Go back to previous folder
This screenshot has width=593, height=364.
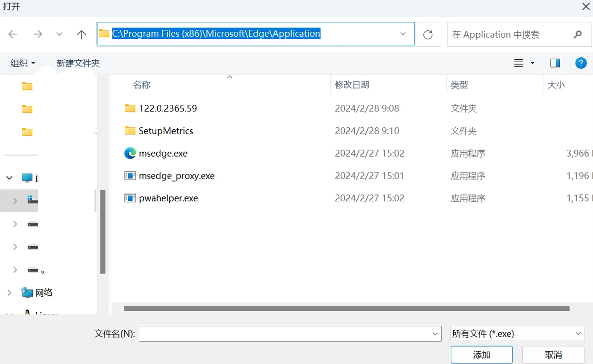(13, 34)
